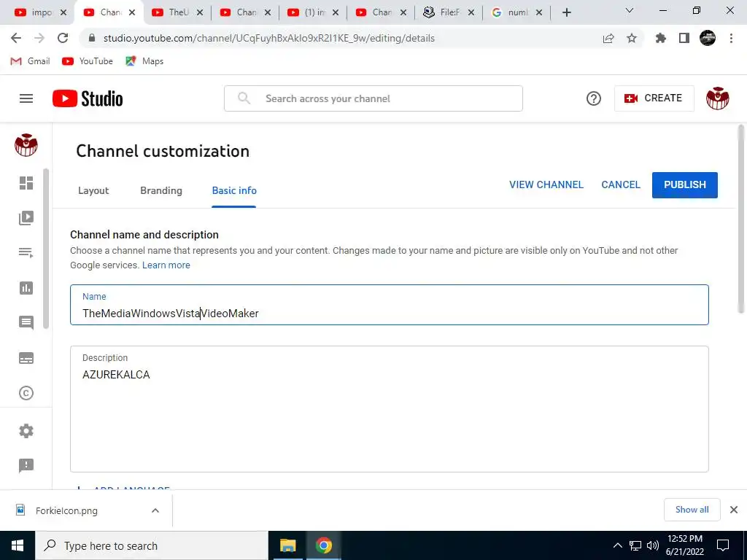Viewport: 747px width, 560px height.
Task: Switch to the Branding tab
Action: 161,190
